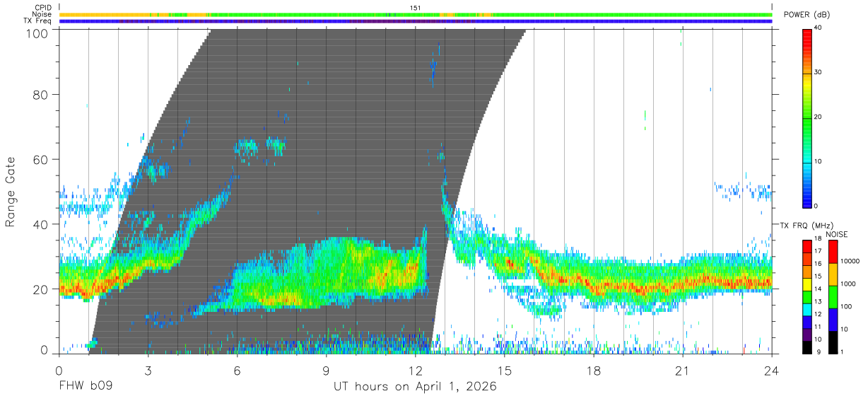Select the "21" tick on the UT hours axis
This screenshot has height=401, width=868.
[x=683, y=370]
